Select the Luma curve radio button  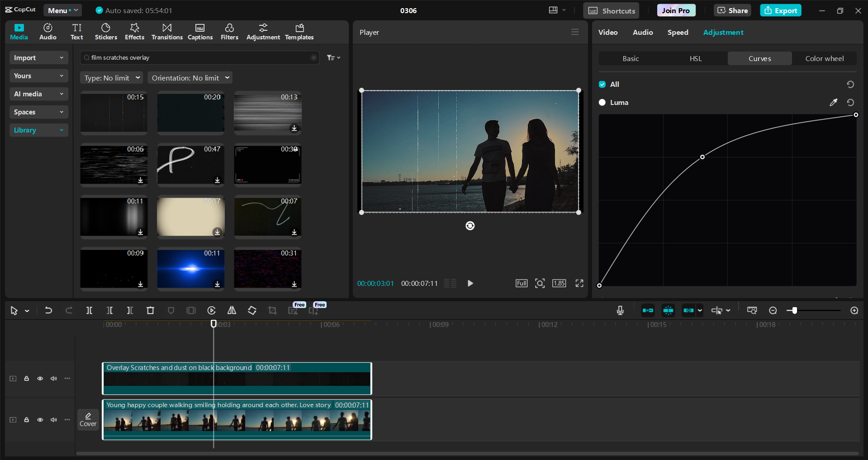coord(602,103)
